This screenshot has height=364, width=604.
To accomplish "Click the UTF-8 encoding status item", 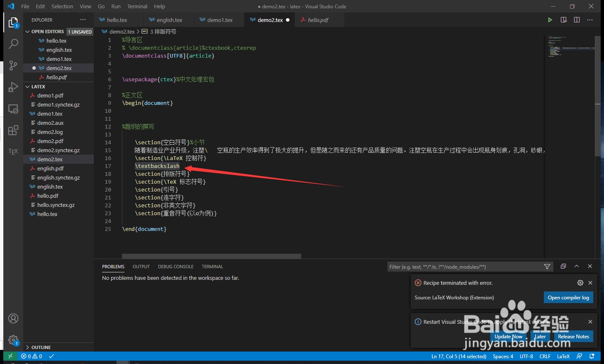I will [x=526, y=356].
